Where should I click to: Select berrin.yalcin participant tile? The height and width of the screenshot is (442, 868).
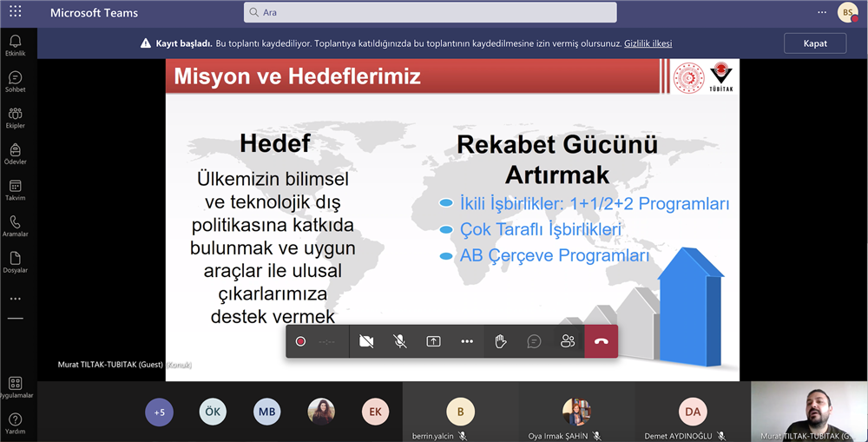(x=461, y=412)
